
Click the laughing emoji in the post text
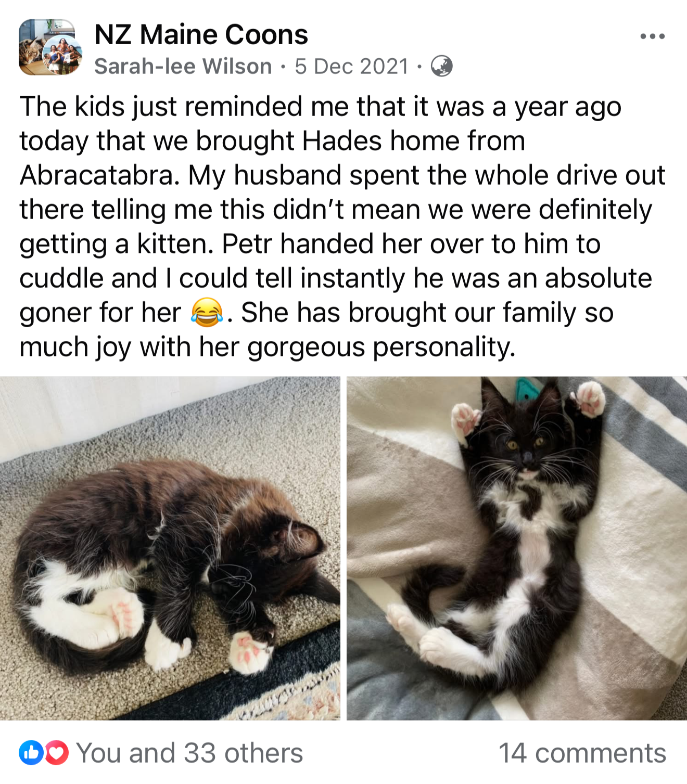207,313
